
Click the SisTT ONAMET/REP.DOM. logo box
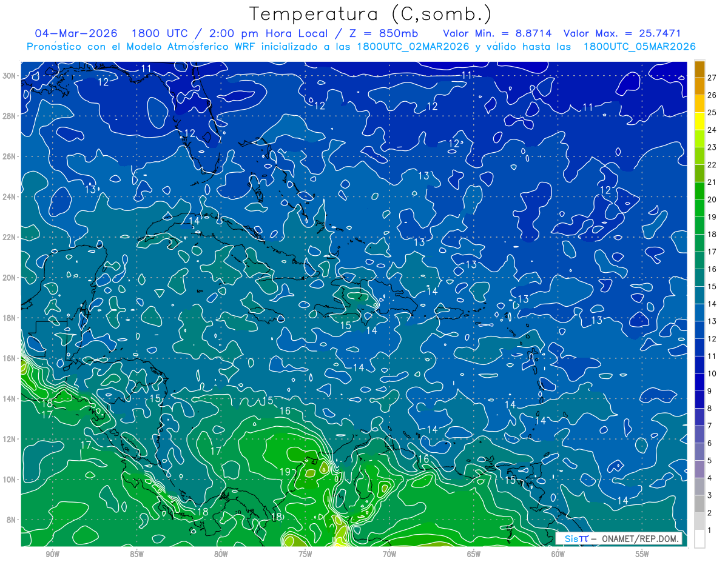point(618,538)
